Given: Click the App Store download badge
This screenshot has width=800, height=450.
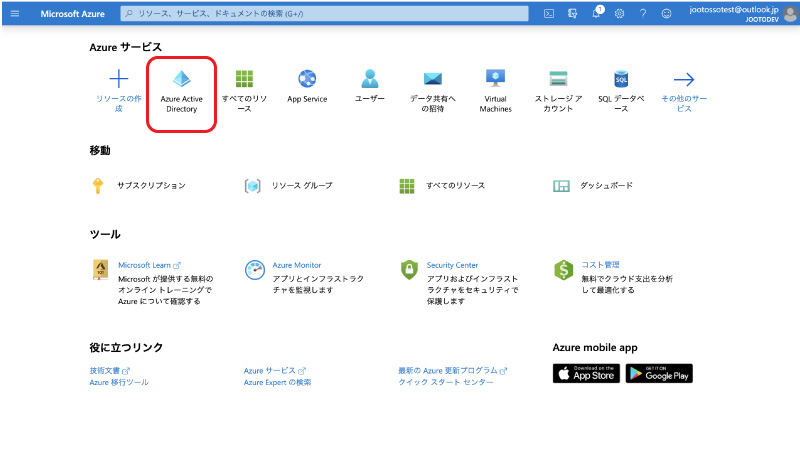Looking at the screenshot, I should tap(586, 373).
